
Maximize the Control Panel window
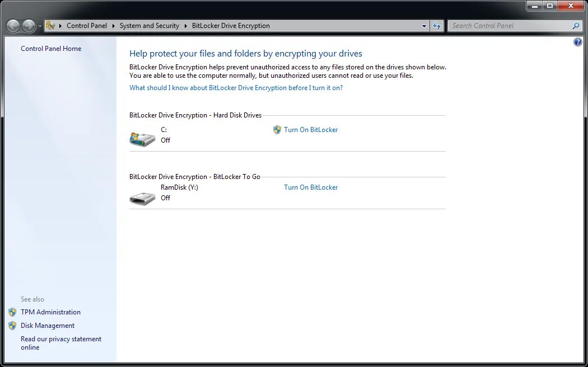click(x=550, y=6)
